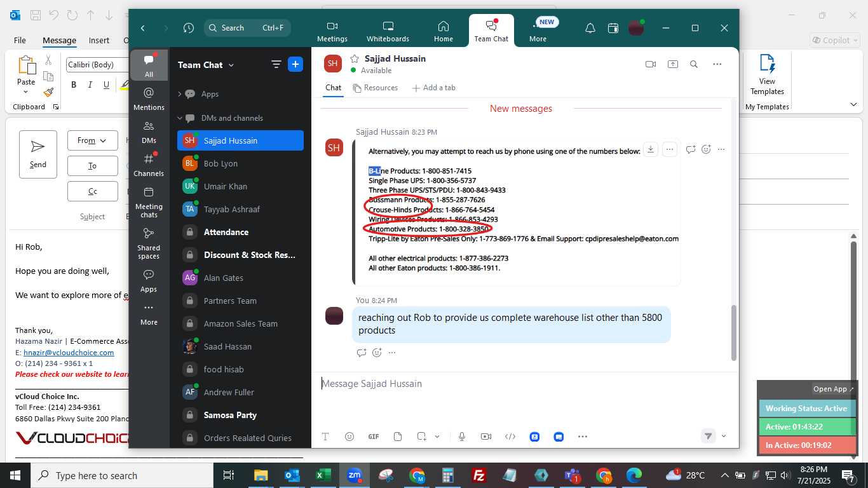
Task: Click Send in the Outlook window
Action: [x=38, y=154]
